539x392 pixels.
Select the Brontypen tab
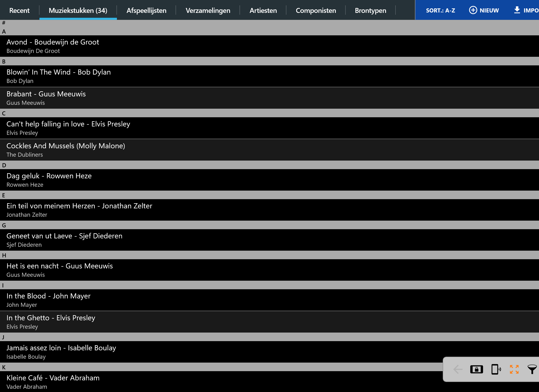[371, 10]
